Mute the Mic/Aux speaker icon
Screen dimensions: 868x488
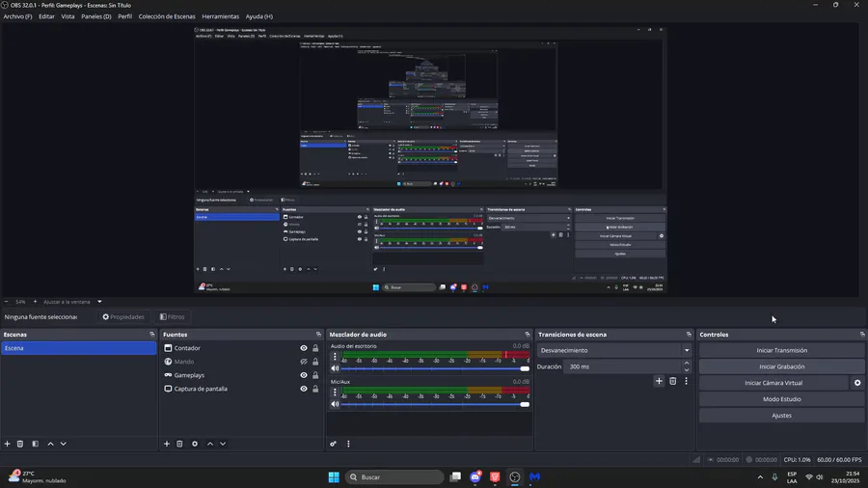click(335, 404)
